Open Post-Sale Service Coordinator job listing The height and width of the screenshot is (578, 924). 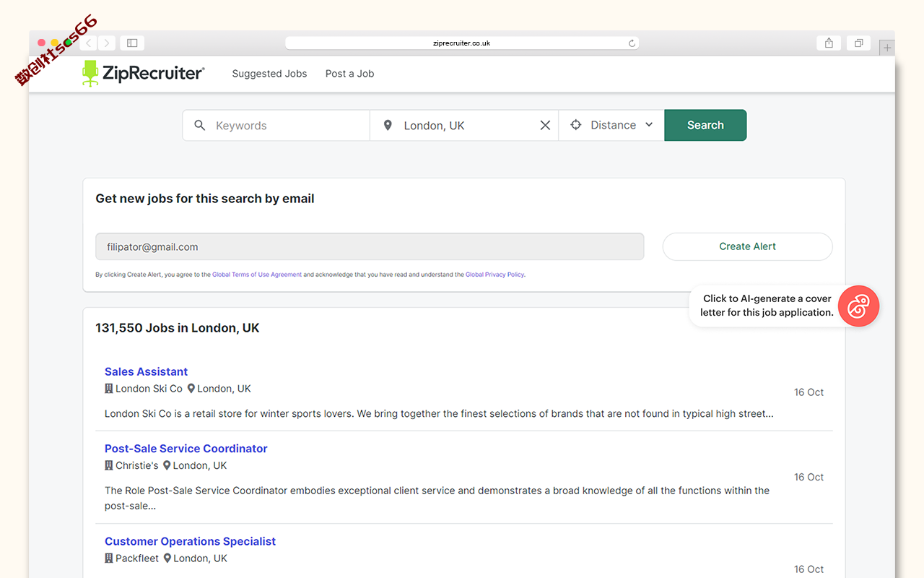pos(186,449)
